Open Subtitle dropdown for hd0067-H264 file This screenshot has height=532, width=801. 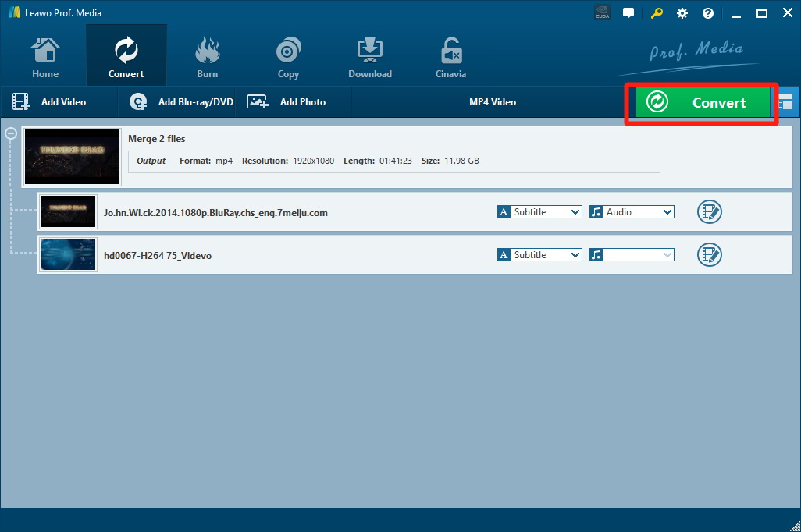click(x=539, y=255)
